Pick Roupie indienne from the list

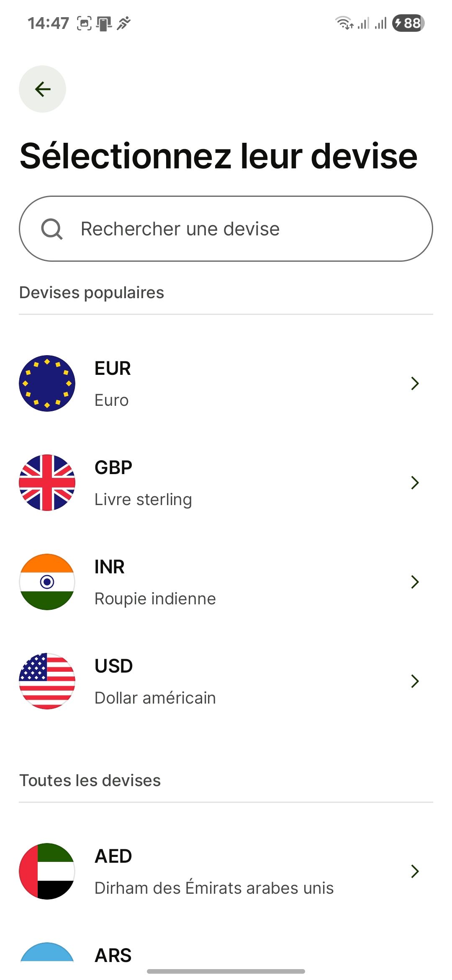[x=226, y=582]
